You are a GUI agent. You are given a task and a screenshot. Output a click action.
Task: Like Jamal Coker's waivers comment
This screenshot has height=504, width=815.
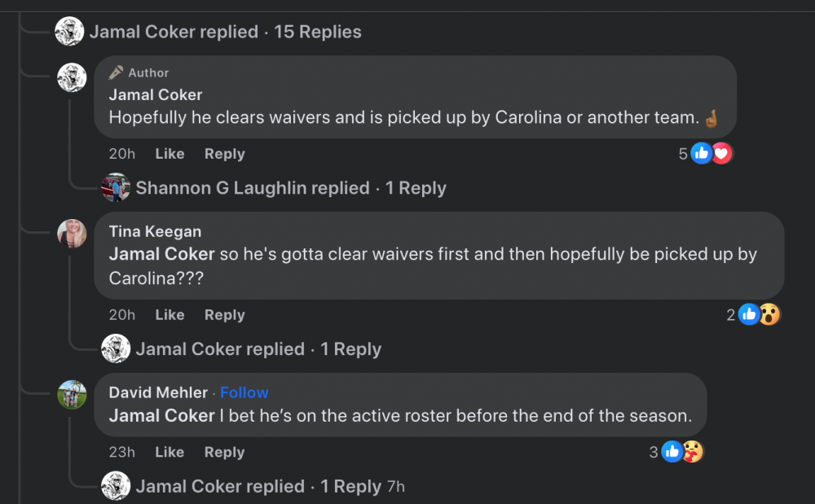point(170,154)
